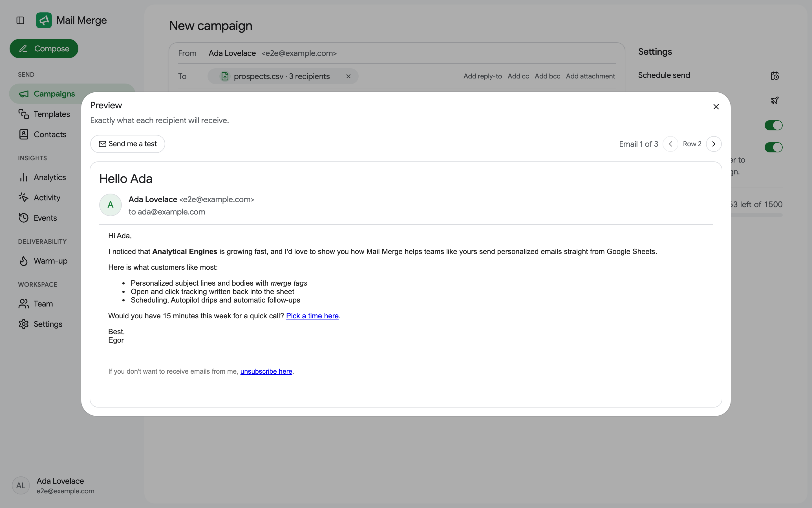Click the Row 2 label
Screen dimensions: 812x508
(x=692, y=144)
